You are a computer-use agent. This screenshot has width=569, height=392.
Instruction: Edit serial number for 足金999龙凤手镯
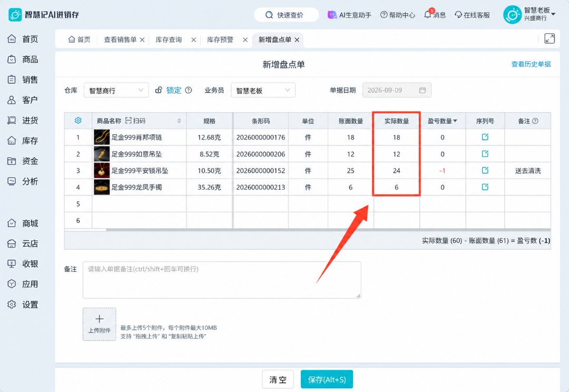pyautogui.click(x=485, y=187)
